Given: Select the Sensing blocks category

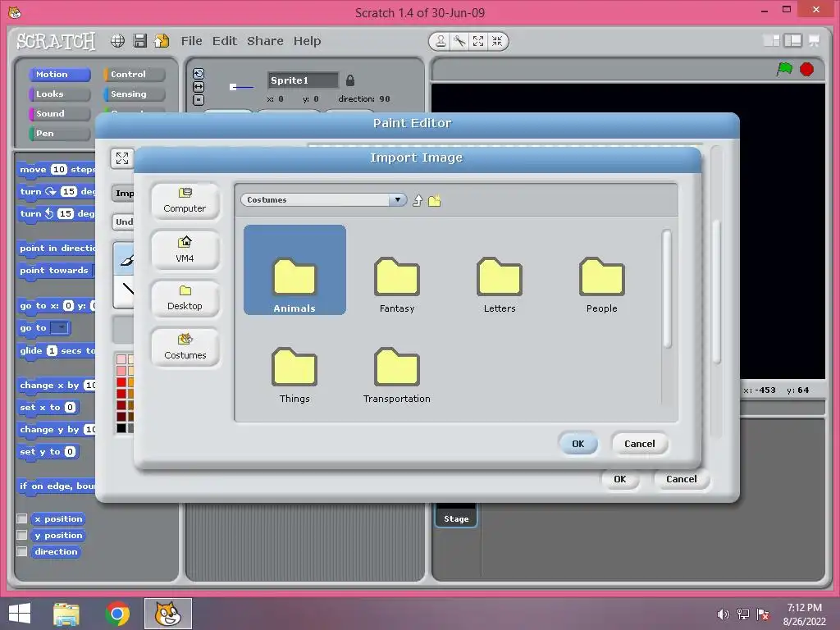Looking at the screenshot, I should click(134, 94).
